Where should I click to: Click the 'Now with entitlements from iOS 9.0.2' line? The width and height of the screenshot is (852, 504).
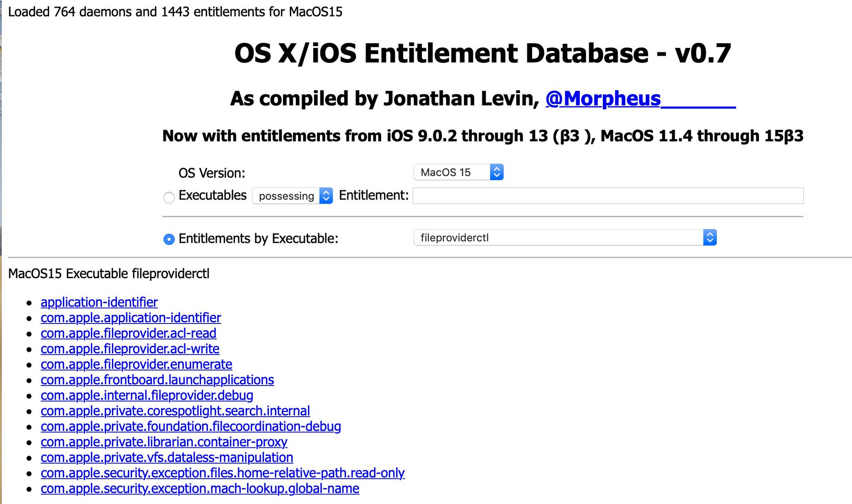pyautogui.click(x=483, y=136)
